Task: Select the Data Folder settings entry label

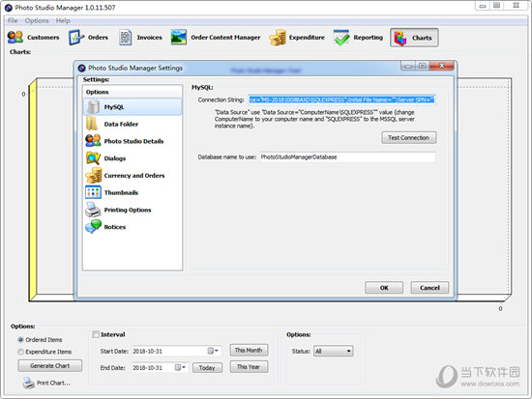Action: (x=121, y=124)
